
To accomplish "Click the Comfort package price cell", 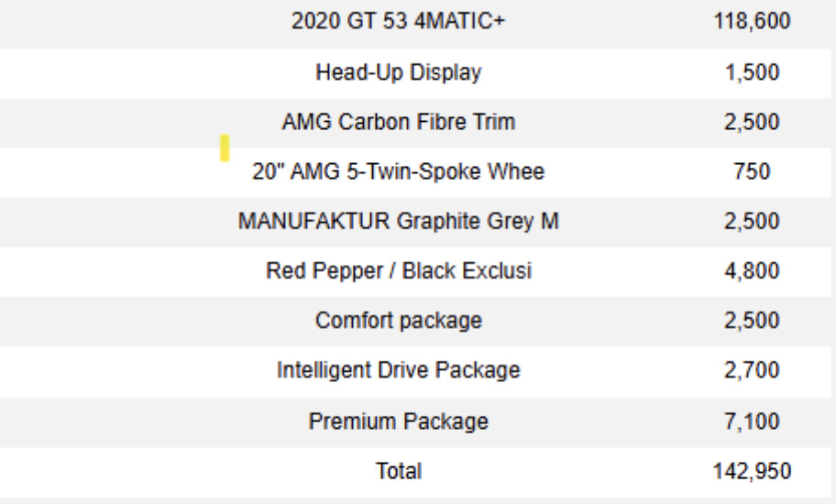I will tap(752, 321).
